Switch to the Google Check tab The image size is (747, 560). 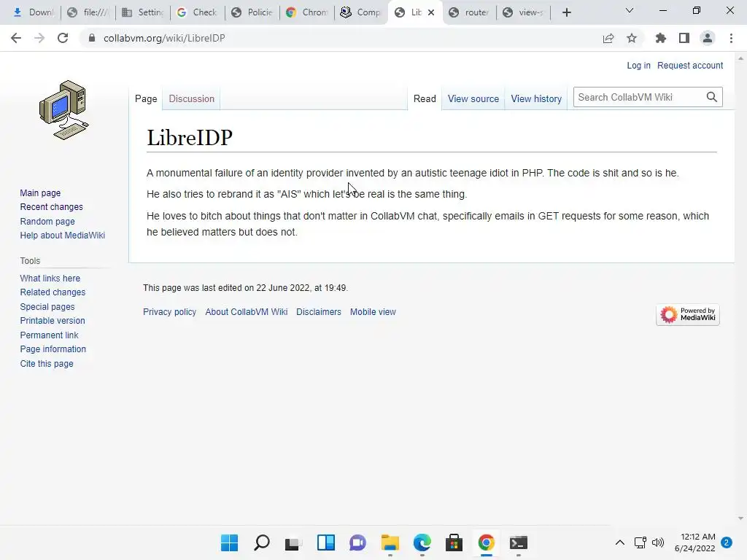198,12
